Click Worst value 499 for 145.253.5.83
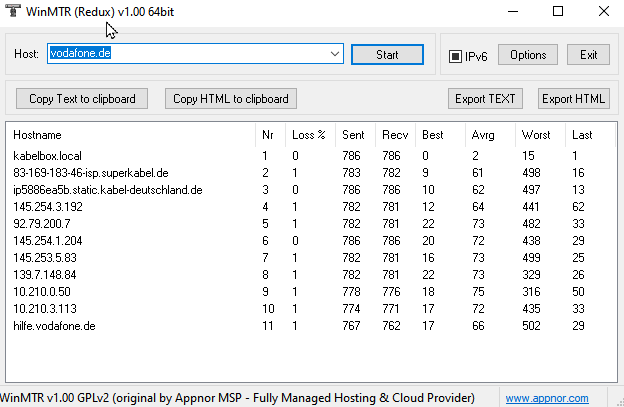The image size is (624, 407). coord(531,258)
